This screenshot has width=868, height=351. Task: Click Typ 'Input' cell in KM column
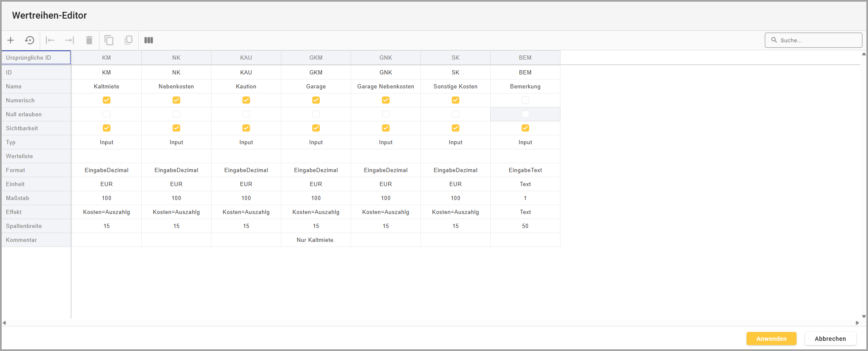[107, 142]
